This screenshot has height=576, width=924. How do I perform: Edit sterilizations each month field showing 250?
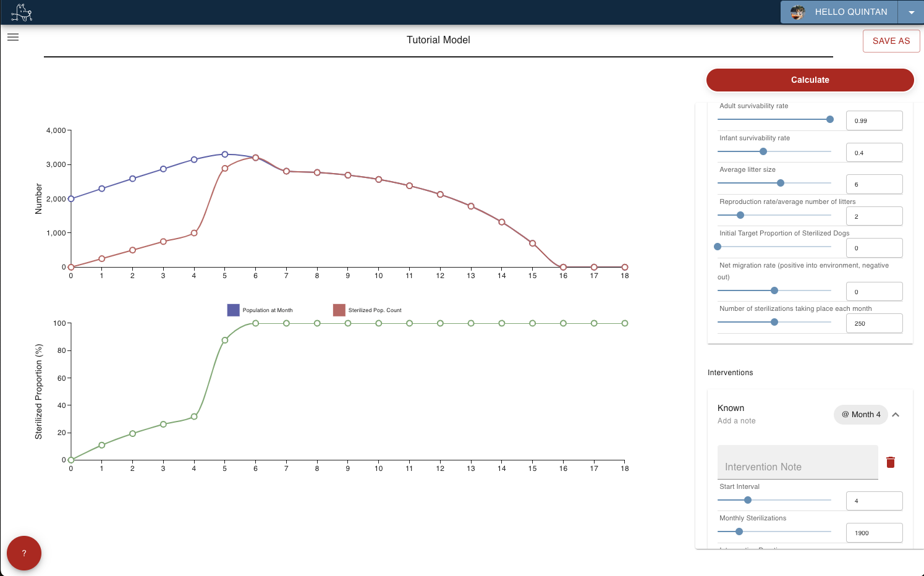(874, 323)
